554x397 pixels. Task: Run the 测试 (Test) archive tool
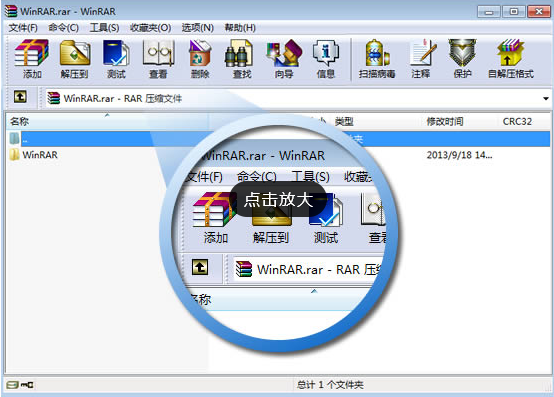(x=116, y=59)
